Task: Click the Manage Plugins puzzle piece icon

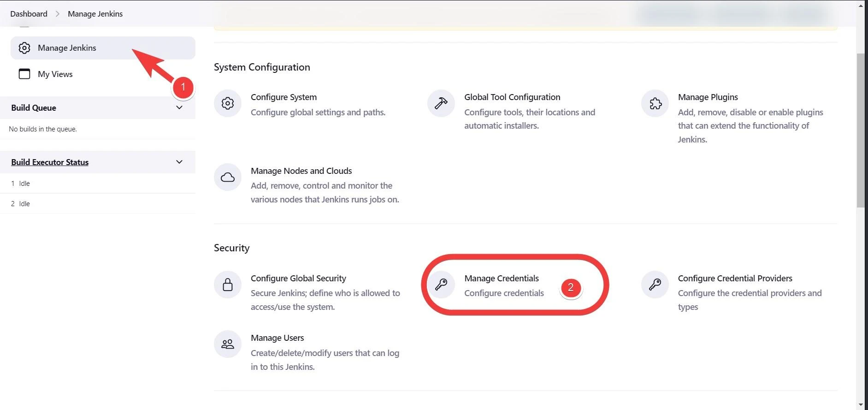Action: pos(655,103)
